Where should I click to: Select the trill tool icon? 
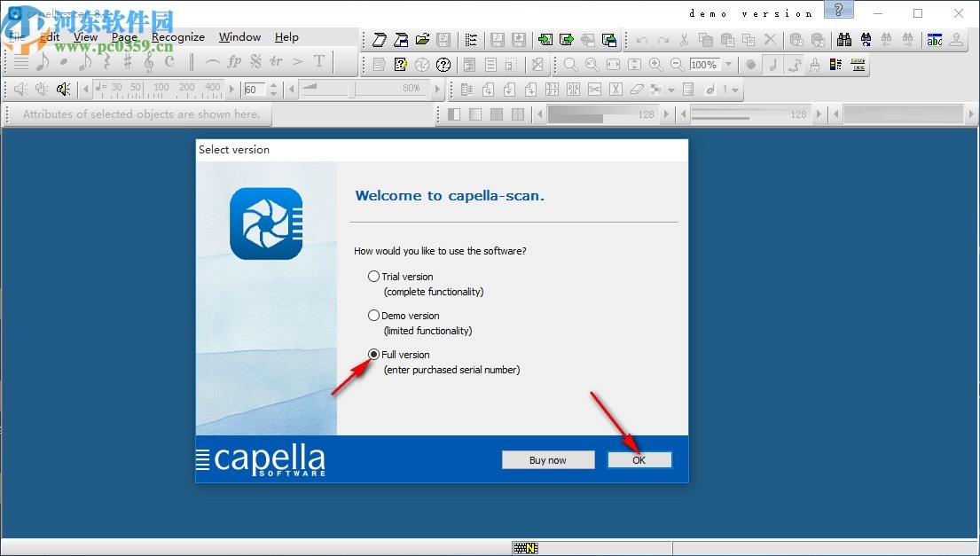276,61
